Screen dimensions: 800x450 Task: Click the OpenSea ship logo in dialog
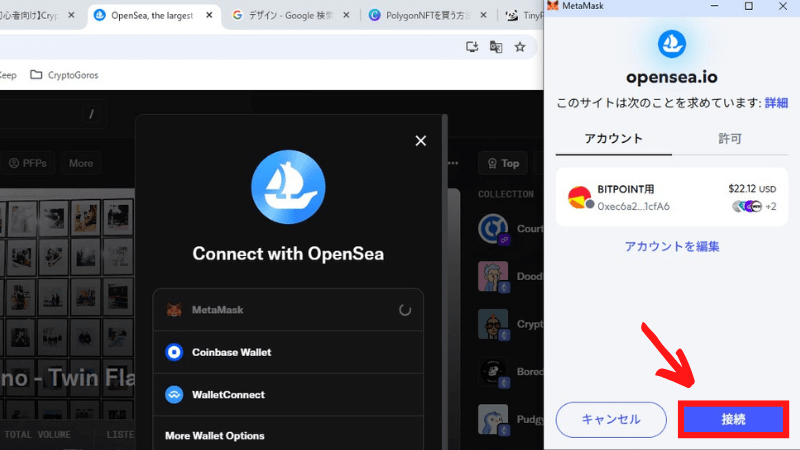click(288, 187)
